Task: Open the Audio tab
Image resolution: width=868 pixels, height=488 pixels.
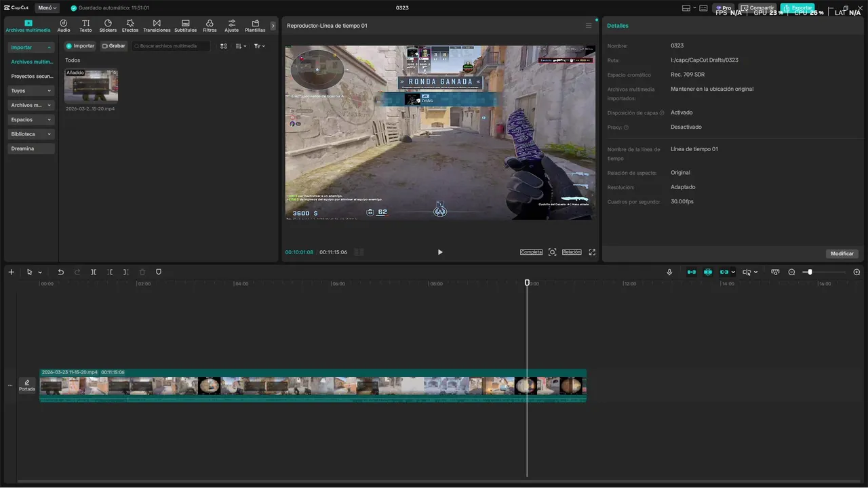Action: (63, 26)
